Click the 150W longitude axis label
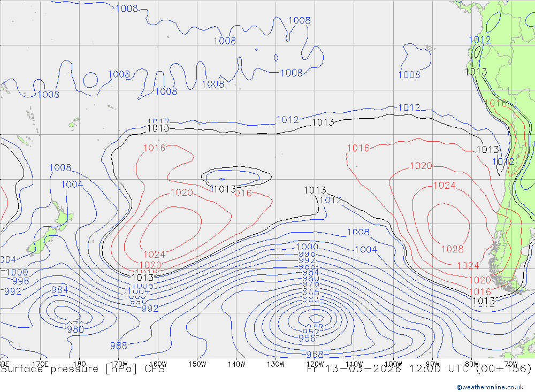 (197, 364)
